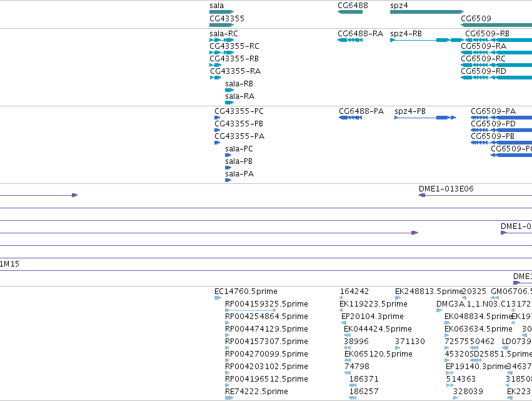Click CG6509-RD transcript glyph
This screenshot has width=532, height=401.
click(496, 78)
